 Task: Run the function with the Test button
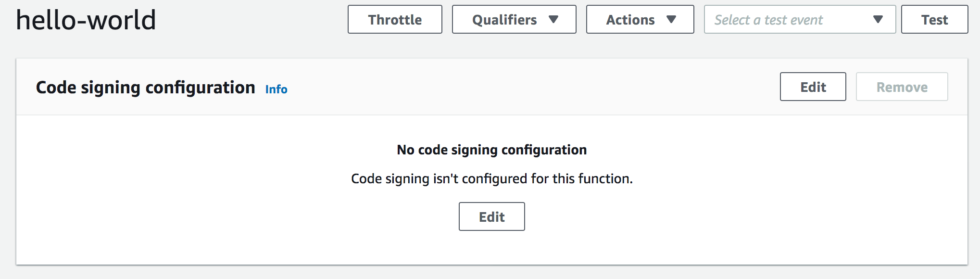pyautogui.click(x=934, y=20)
